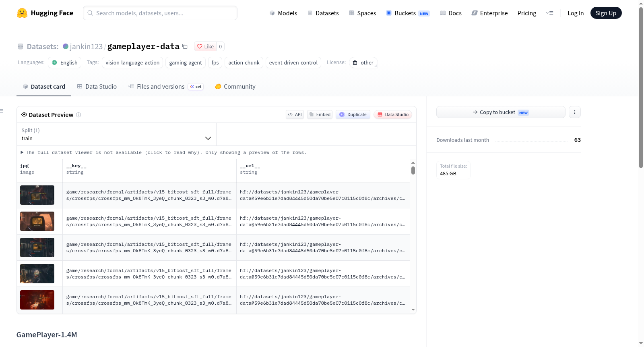Click the Dataset Preview info icon
This screenshot has height=347, width=644.
(x=78, y=115)
